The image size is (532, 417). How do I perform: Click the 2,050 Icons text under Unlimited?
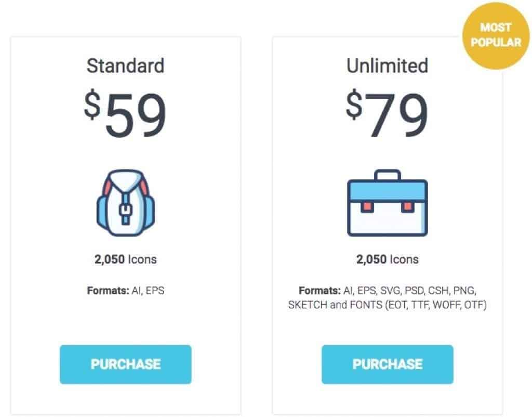click(388, 259)
